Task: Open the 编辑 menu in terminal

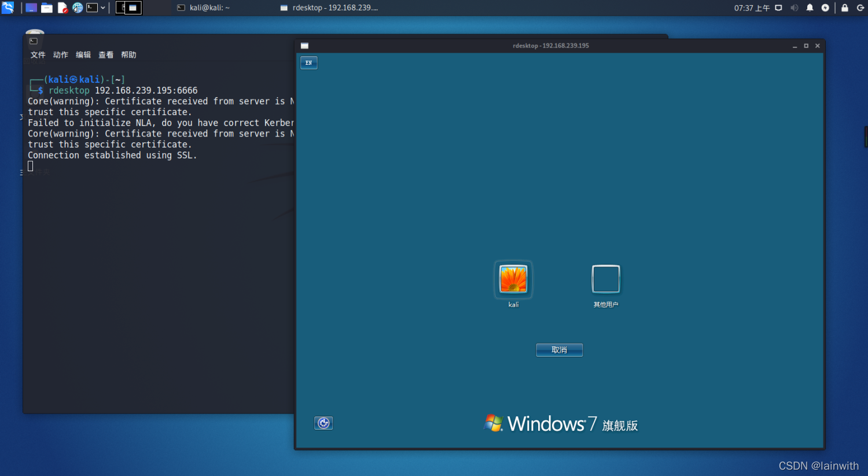Action: [83, 55]
